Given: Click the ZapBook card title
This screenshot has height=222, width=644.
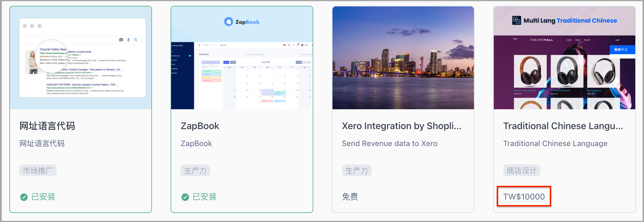Looking at the screenshot, I should click(x=200, y=126).
